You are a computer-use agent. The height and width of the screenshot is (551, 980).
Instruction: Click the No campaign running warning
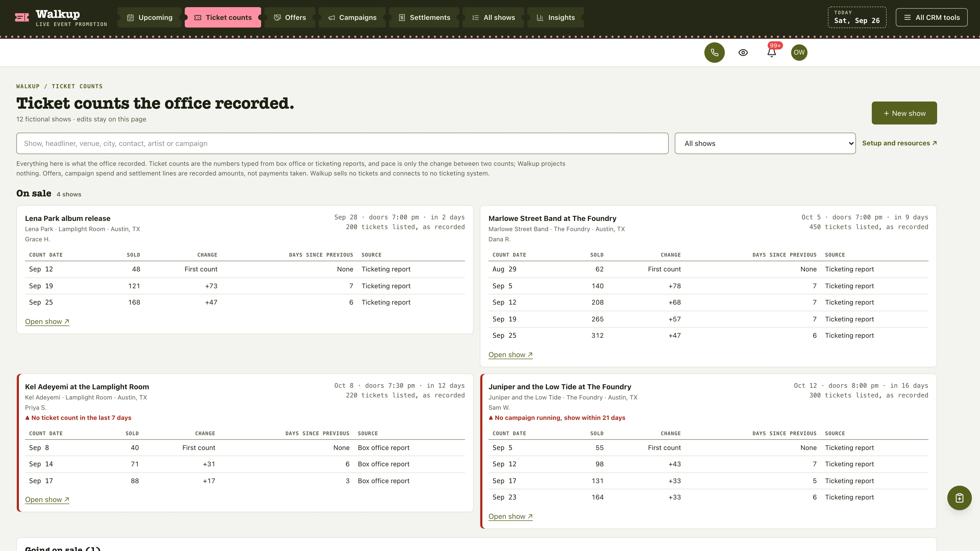(557, 418)
